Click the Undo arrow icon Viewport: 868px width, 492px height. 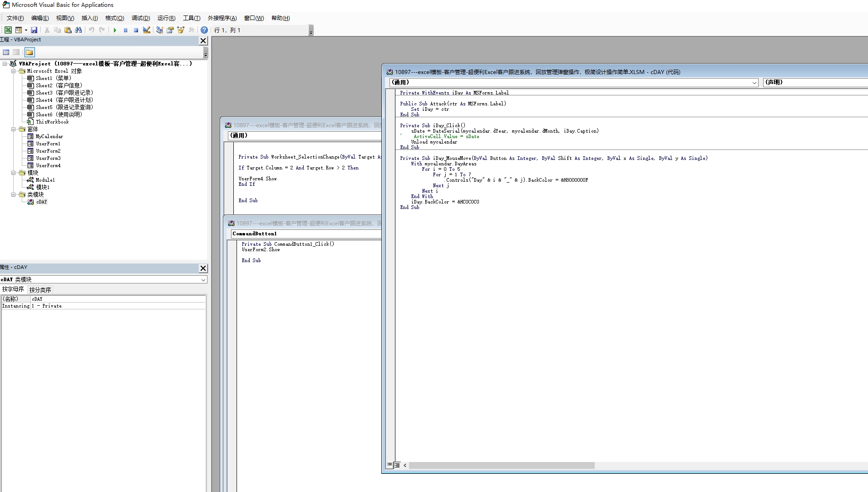coord(91,30)
